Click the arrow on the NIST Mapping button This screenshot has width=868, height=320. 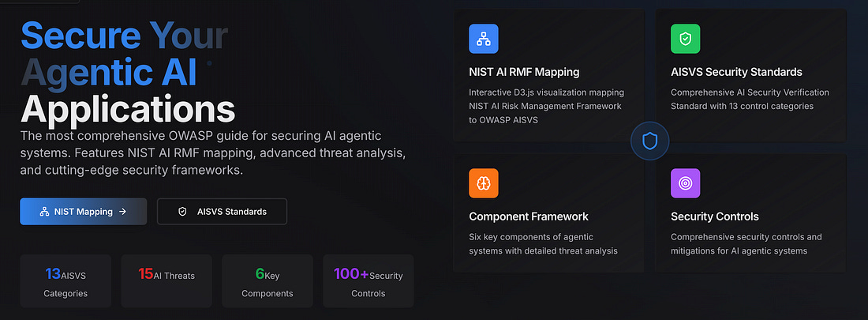point(123,211)
